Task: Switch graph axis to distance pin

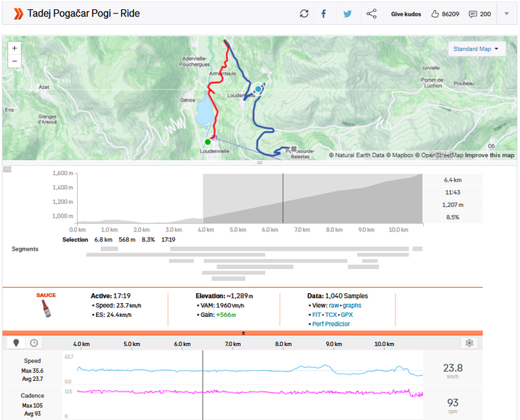Action: (18, 342)
